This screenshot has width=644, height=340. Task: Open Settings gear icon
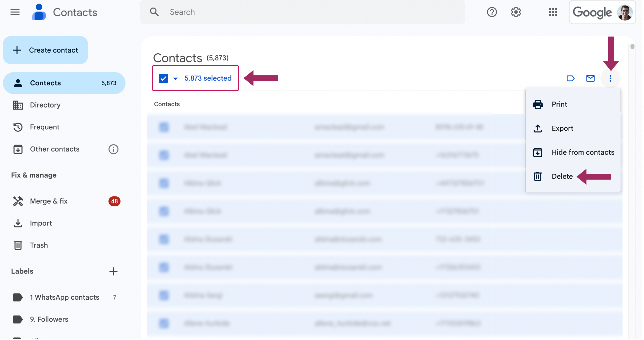point(516,12)
